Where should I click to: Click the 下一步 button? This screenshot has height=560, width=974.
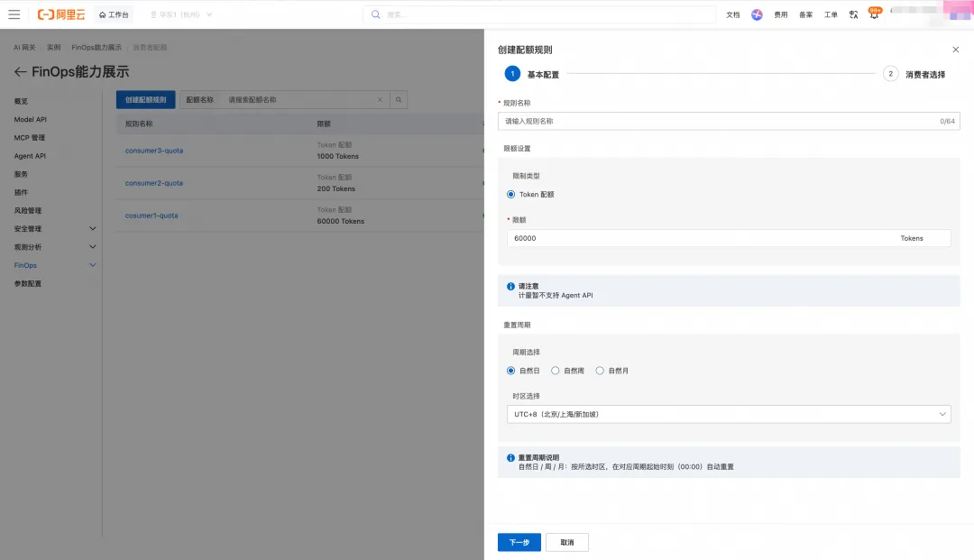coord(519,542)
